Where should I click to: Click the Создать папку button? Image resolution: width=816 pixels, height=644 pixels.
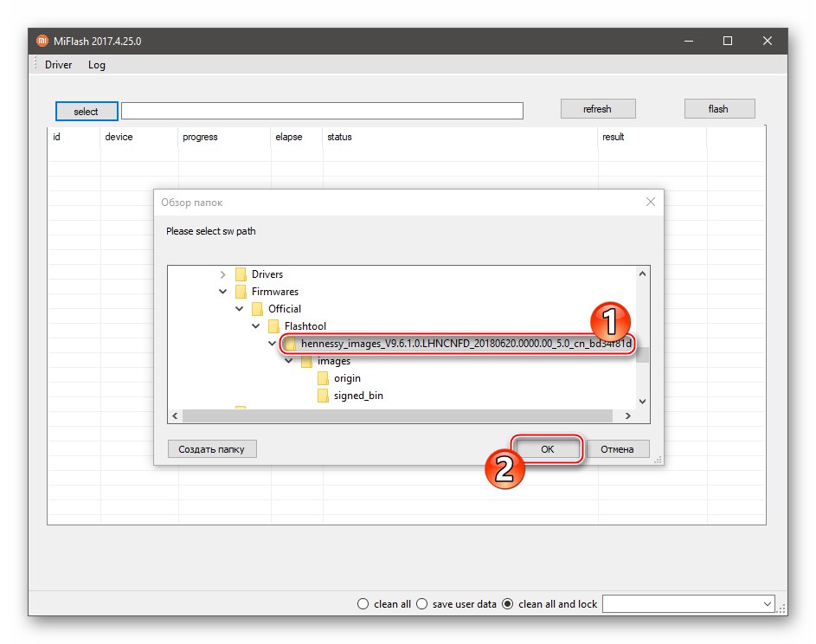212,448
